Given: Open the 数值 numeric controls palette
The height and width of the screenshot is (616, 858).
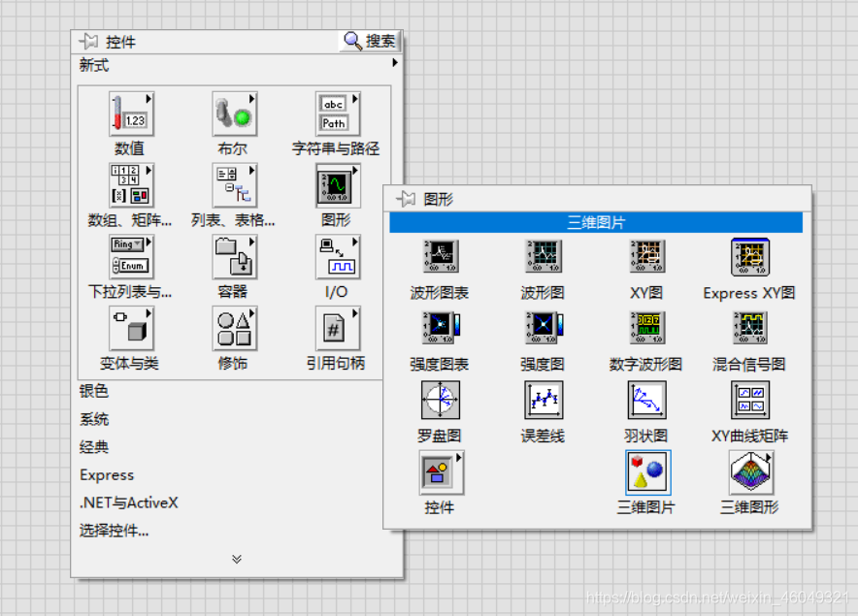Looking at the screenshot, I should pyautogui.click(x=131, y=113).
